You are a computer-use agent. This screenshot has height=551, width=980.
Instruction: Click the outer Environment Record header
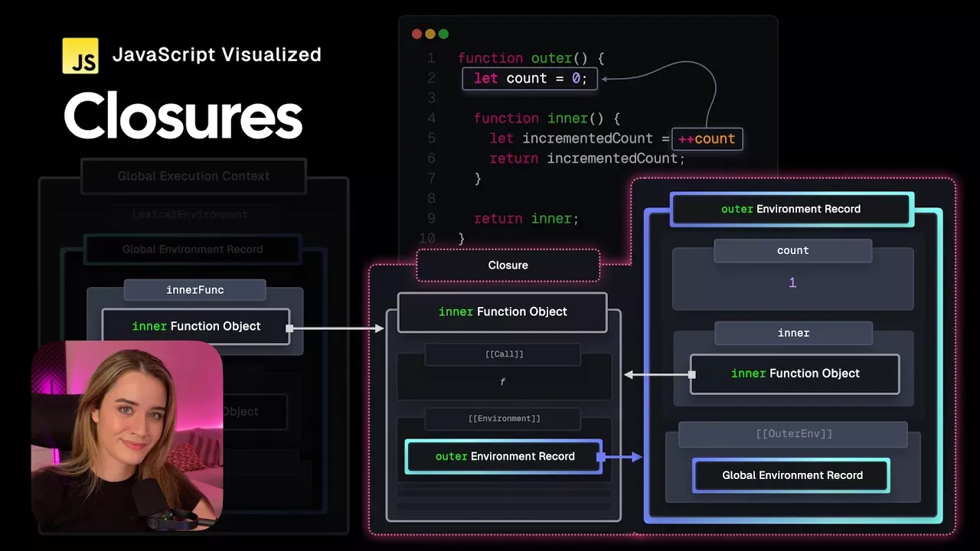pyautogui.click(x=791, y=209)
